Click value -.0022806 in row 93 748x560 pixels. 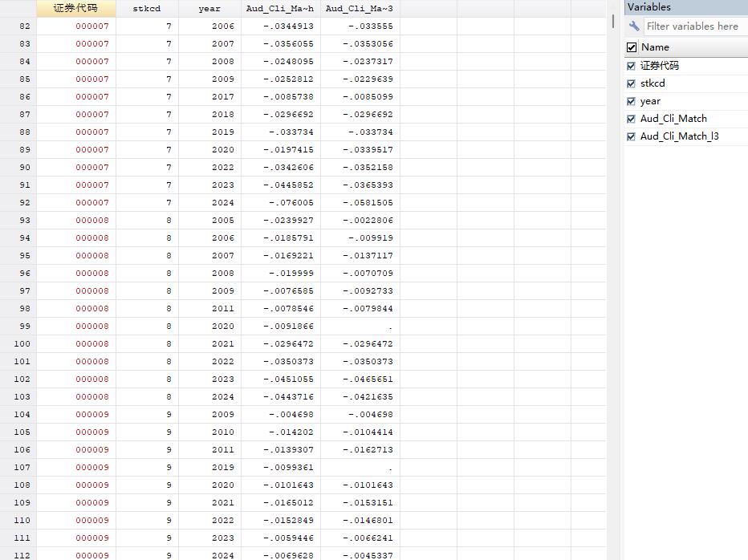(360, 221)
